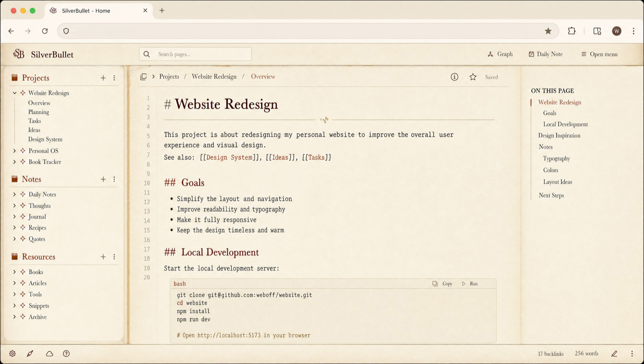Expand the Book Tracker folder
Image resolution: width=644 pixels, height=364 pixels.
tap(14, 162)
